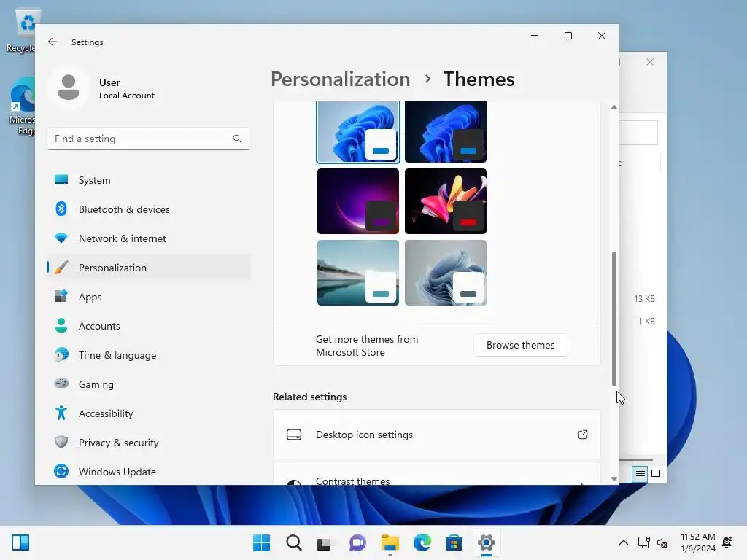Open File Explorer from taskbar
The height and width of the screenshot is (560, 747).
coord(390,542)
